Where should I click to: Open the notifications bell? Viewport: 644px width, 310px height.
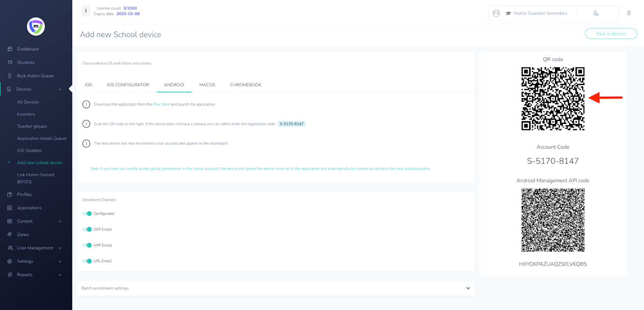(629, 13)
